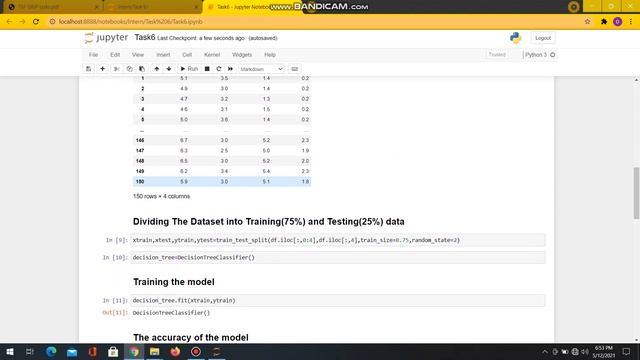Screen dimensions: 640x360
Task: Copy selected cells icon in toolbar
Action: pos(129,69)
